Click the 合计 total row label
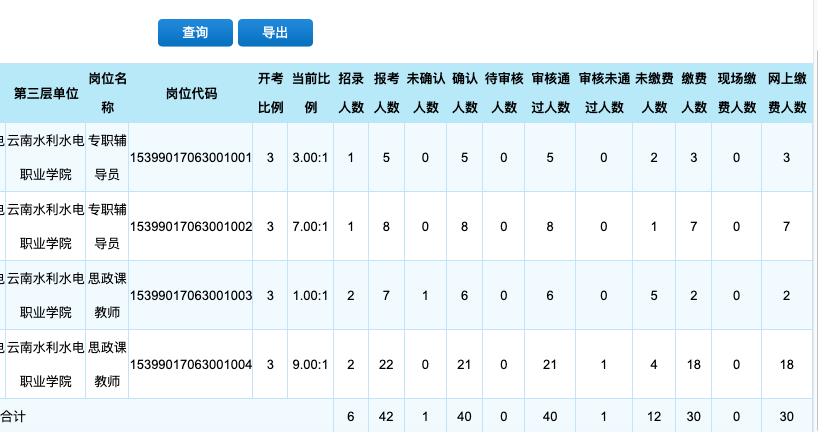818x432 pixels. tap(13, 416)
